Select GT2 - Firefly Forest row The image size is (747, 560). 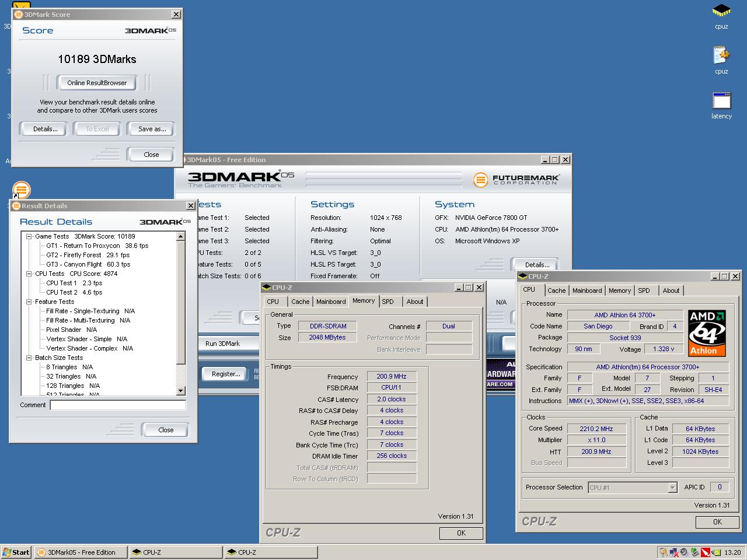[88, 255]
